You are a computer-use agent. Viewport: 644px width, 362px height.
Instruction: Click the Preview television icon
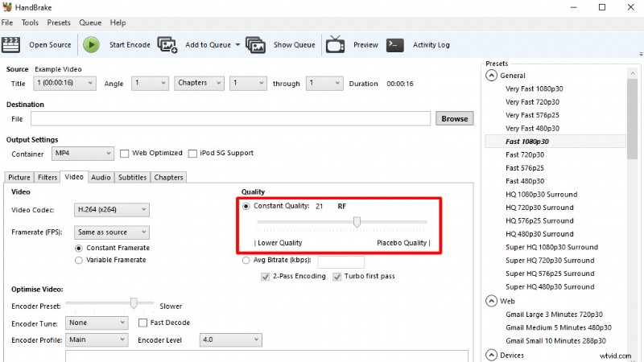(x=335, y=44)
